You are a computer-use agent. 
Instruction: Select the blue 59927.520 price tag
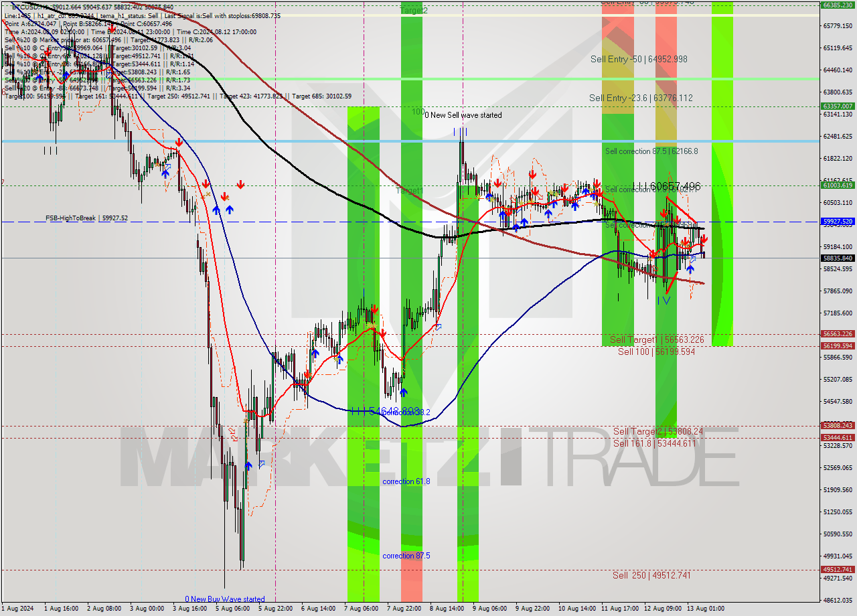tap(837, 221)
